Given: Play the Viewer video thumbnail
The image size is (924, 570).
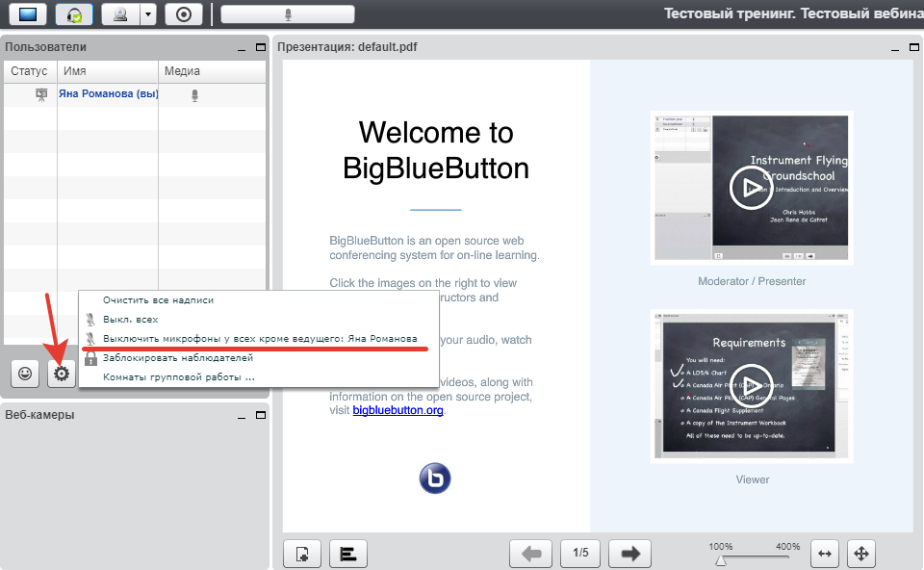Looking at the screenshot, I should pos(751,385).
